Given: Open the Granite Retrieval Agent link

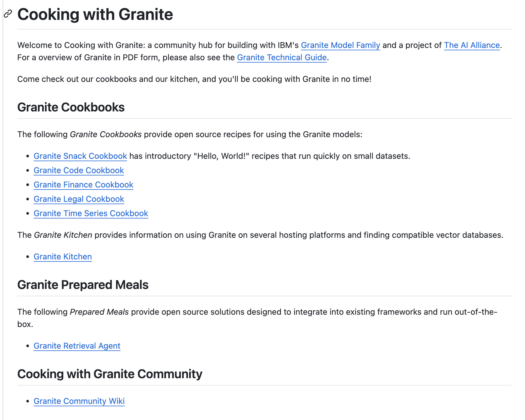Looking at the screenshot, I should 77,346.
